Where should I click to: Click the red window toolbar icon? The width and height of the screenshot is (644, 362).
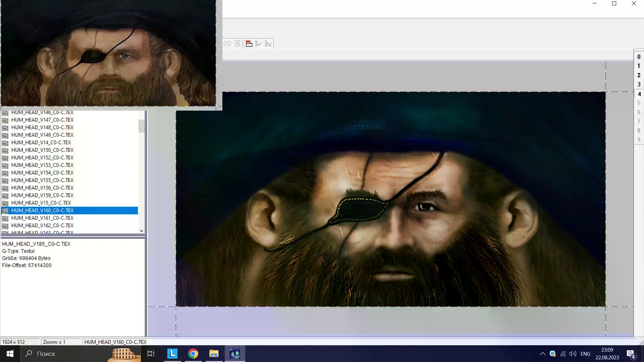tap(249, 44)
